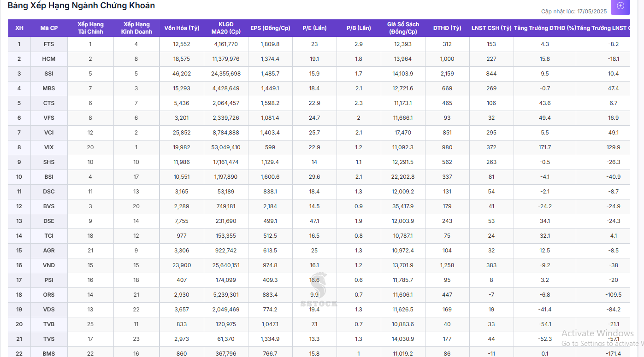Click the Xếp Hạng Kinh Doanh header
Image resolution: width=644 pixels, height=357 pixels.
[136, 28]
